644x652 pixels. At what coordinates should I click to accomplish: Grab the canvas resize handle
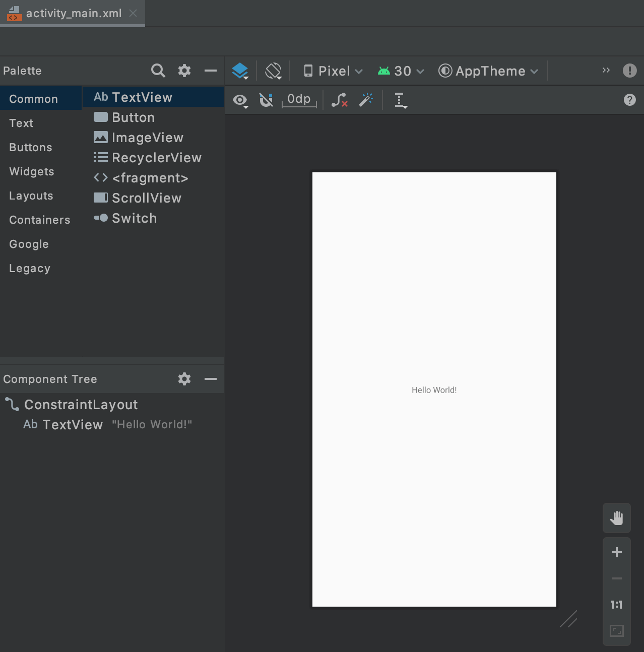coord(568,619)
